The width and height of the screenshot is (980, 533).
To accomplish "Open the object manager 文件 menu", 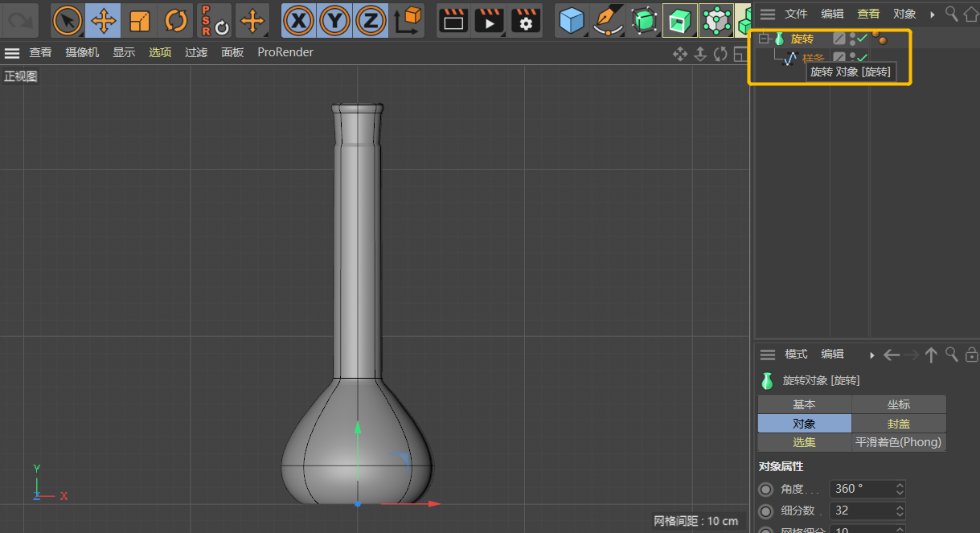I will click(796, 14).
